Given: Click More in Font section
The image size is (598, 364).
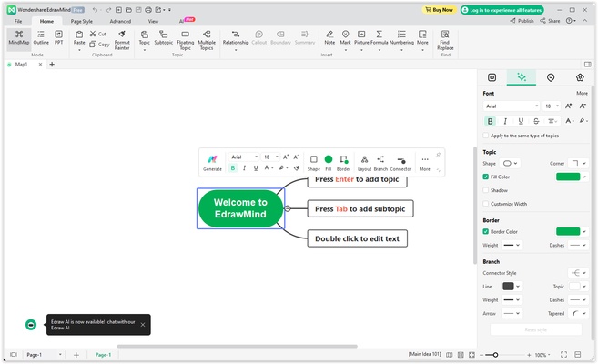Looking at the screenshot, I should 582,94.
